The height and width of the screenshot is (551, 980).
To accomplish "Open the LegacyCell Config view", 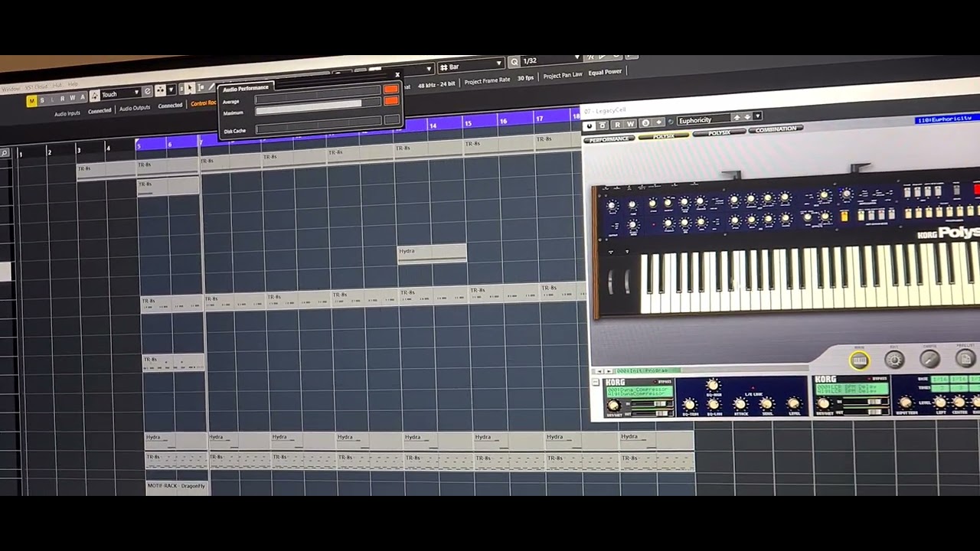I will click(x=929, y=359).
